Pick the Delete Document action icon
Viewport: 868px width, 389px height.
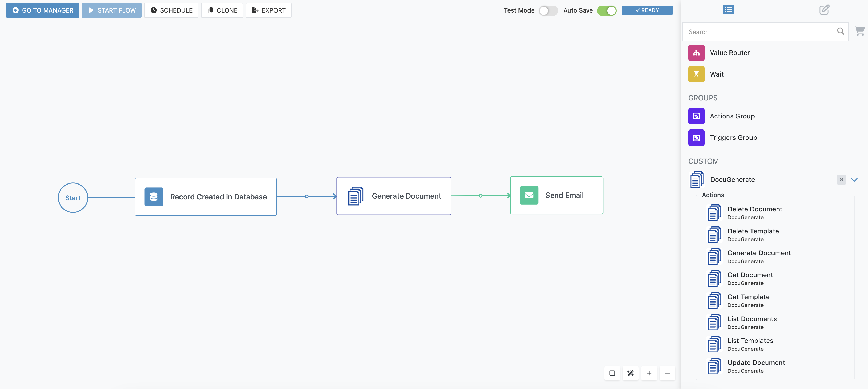tap(714, 212)
